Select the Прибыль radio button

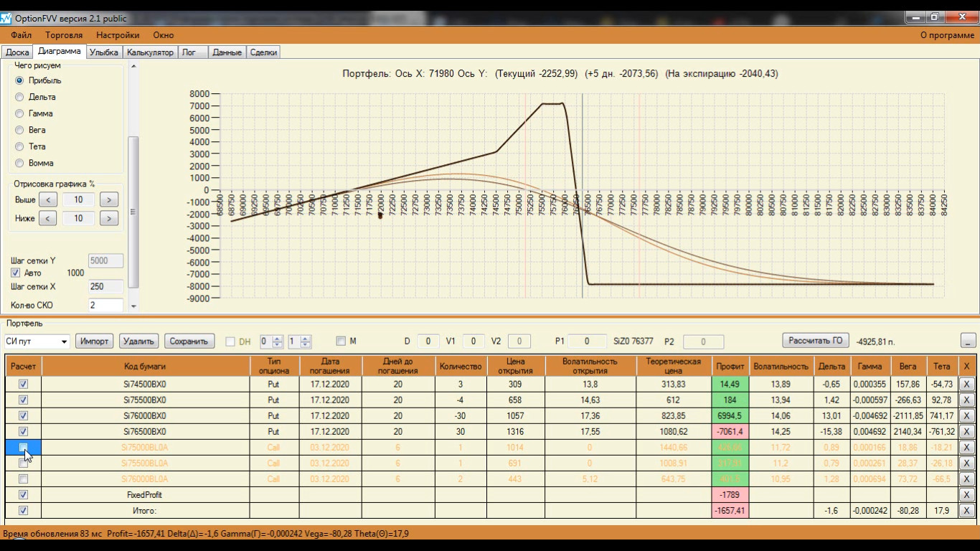click(x=19, y=80)
